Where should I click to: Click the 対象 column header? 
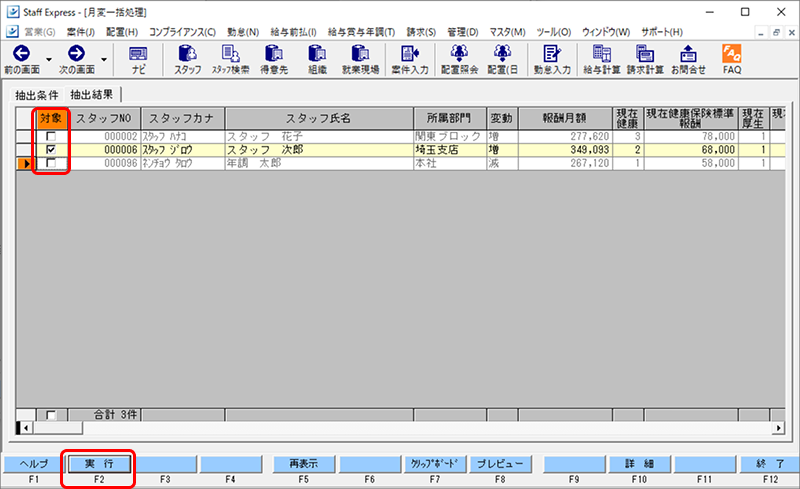pyautogui.click(x=52, y=118)
